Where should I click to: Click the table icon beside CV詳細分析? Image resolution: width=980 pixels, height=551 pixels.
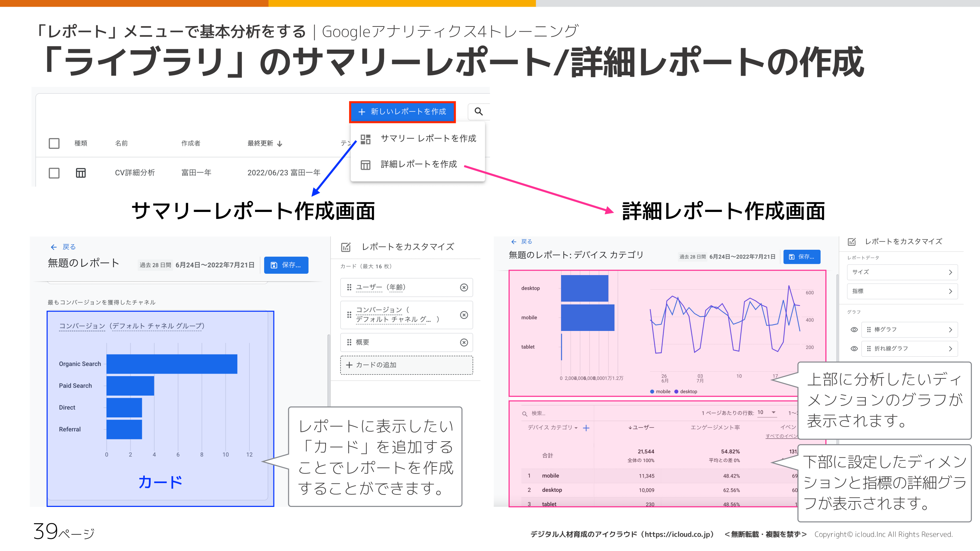click(x=81, y=173)
